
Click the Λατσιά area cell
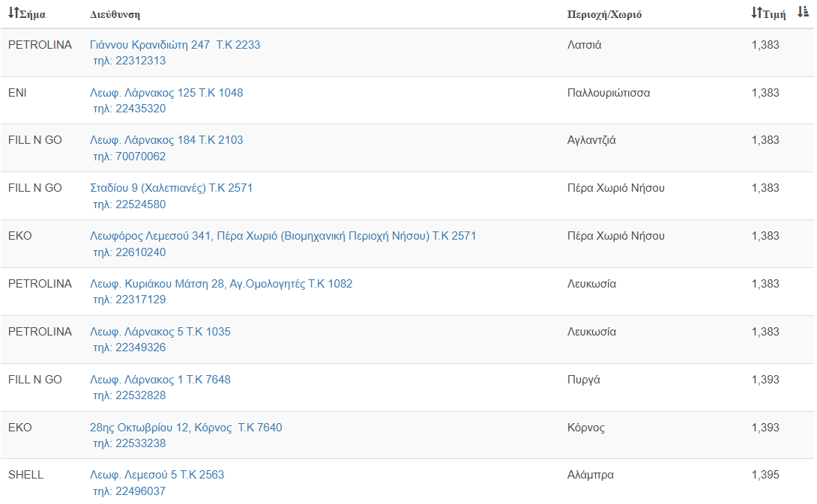point(584,45)
